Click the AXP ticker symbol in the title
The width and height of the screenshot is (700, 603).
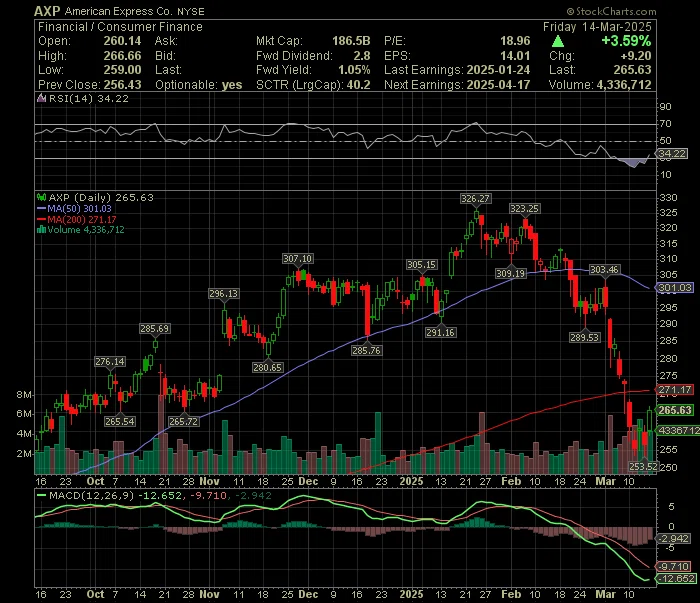pyautogui.click(x=47, y=11)
